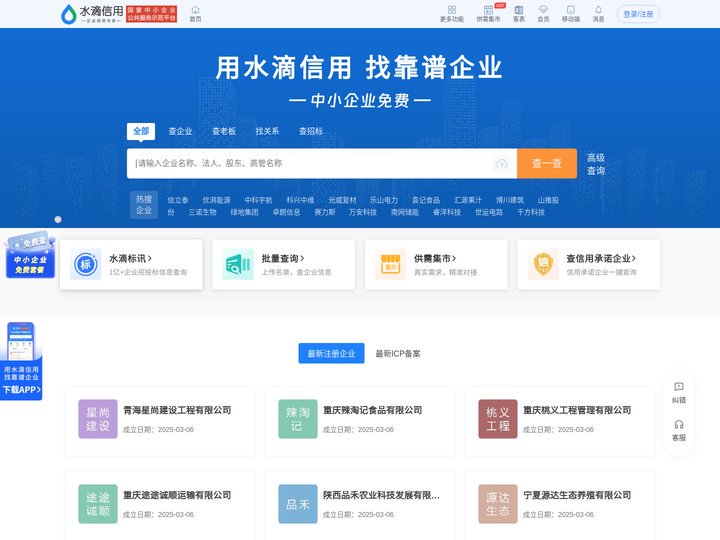Screen dimensions: 720x540
Task: Click hot search term 中科宇航
Action: tap(258, 200)
